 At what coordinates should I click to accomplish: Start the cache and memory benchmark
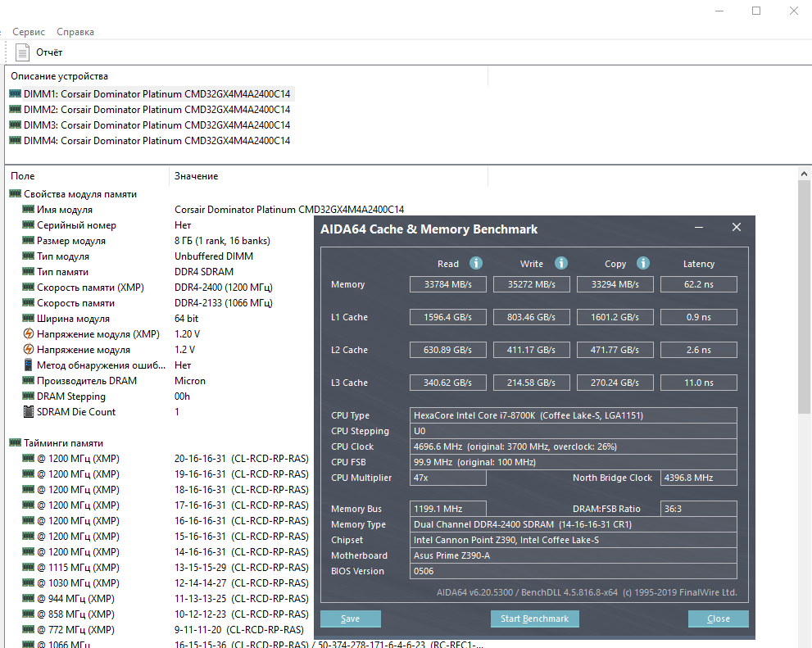point(534,619)
